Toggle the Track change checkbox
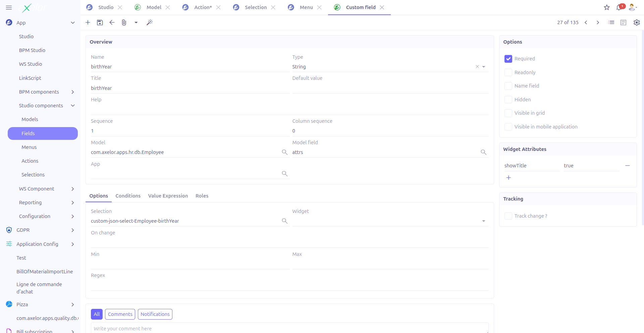Screen dimensions: 644x333 click(508, 216)
